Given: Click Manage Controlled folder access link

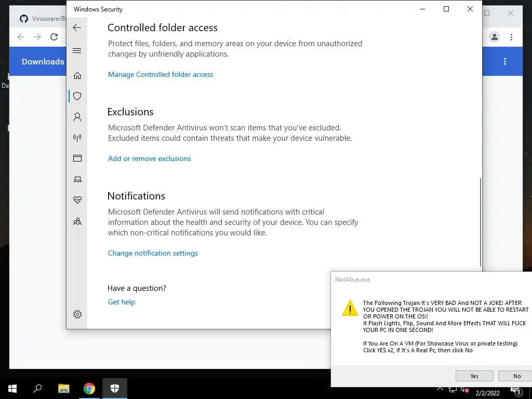Looking at the screenshot, I should pyautogui.click(x=161, y=74).
